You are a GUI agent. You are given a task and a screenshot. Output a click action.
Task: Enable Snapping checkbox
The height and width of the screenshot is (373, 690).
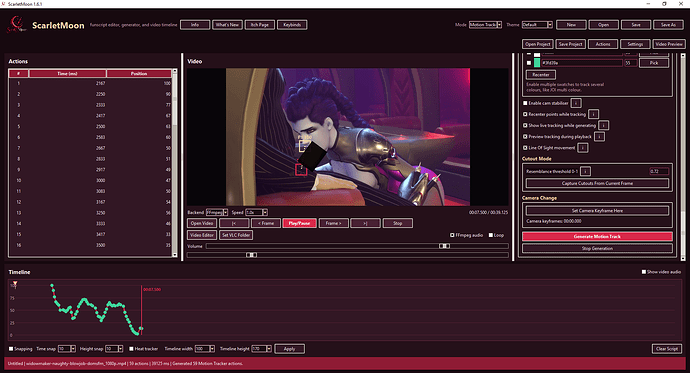click(11, 349)
